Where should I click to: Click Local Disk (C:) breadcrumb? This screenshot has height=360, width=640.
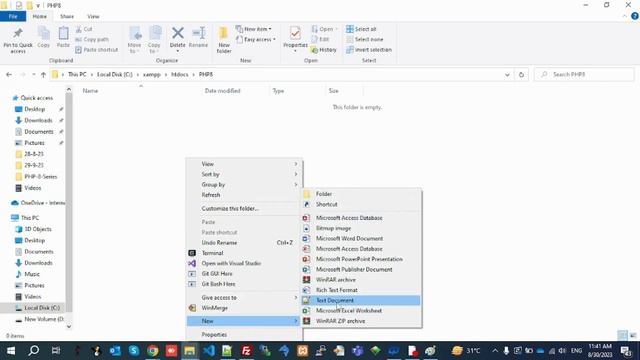click(115, 75)
